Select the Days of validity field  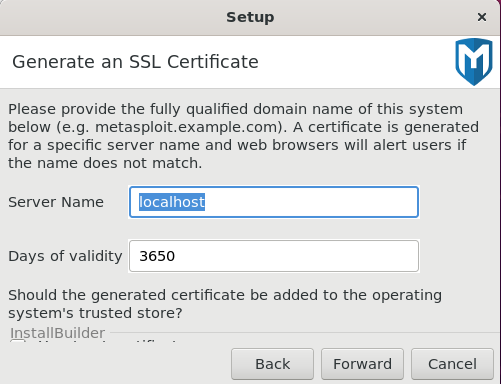(274, 256)
